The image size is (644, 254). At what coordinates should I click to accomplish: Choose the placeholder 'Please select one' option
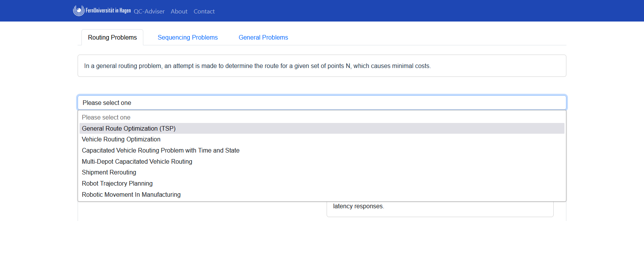[106, 117]
